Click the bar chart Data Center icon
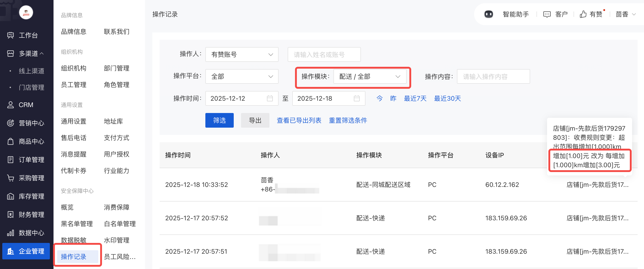This screenshot has height=269, width=644. [11, 233]
